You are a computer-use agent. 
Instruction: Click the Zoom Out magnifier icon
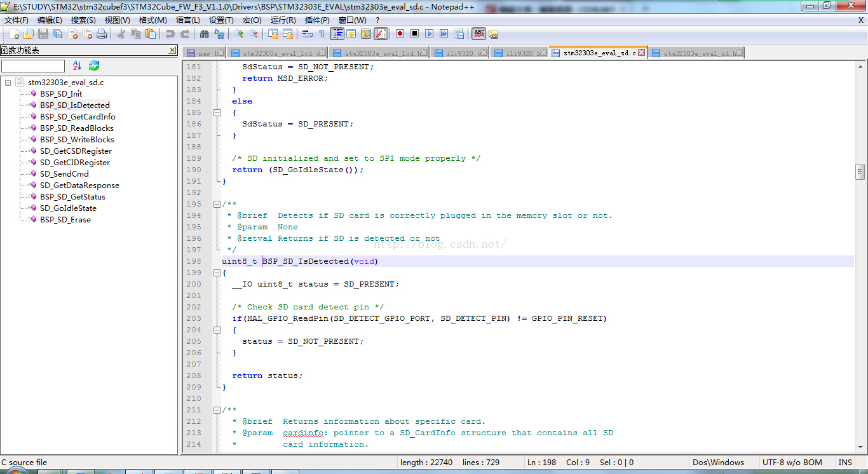[254, 34]
